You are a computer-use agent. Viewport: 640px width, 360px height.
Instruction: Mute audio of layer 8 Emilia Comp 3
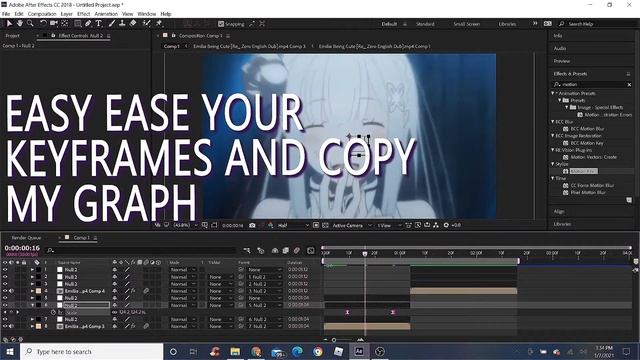coord(11,327)
